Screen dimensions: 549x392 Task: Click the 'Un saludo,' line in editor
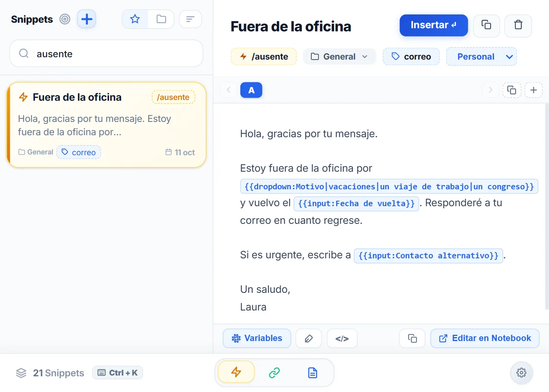click(265, 289)
